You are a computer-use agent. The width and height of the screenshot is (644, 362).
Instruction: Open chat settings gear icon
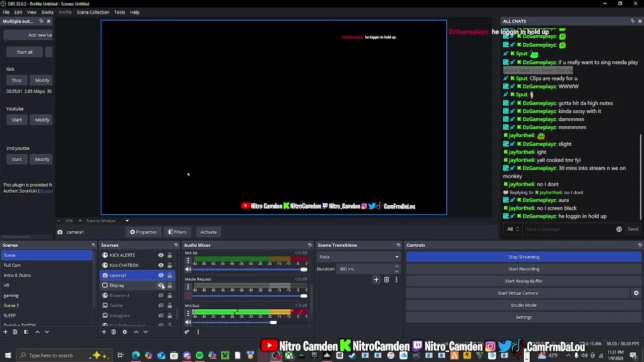point(619,229)
